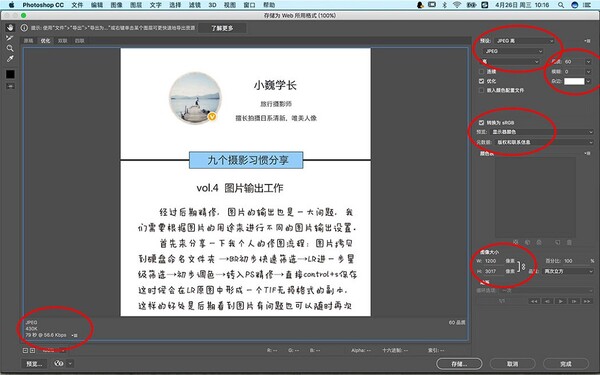The width and height of the screenshot is (600, 375).
Task: Toggle the 转换为 sRGB checkbox
Action: coord(481,123)
